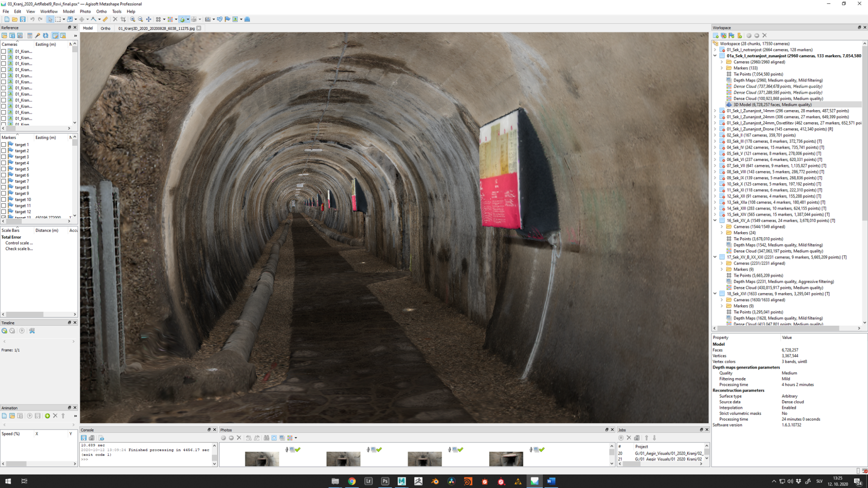The height and width of the screenshot is (488, 868).
Task: Check the box for marker target 1
Action: tap(4, 144)
